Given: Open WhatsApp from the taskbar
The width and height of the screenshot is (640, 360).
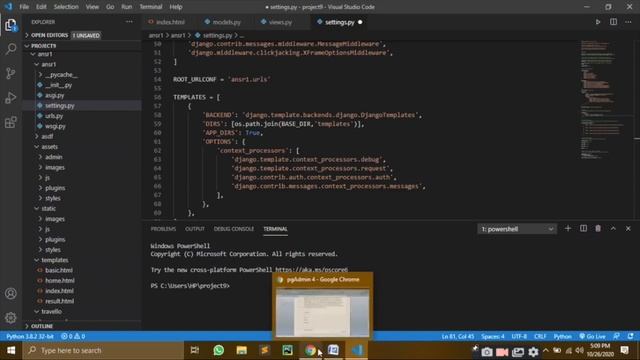Looking at the screenshot, I should pyautogui.click(x=219, y=350).
